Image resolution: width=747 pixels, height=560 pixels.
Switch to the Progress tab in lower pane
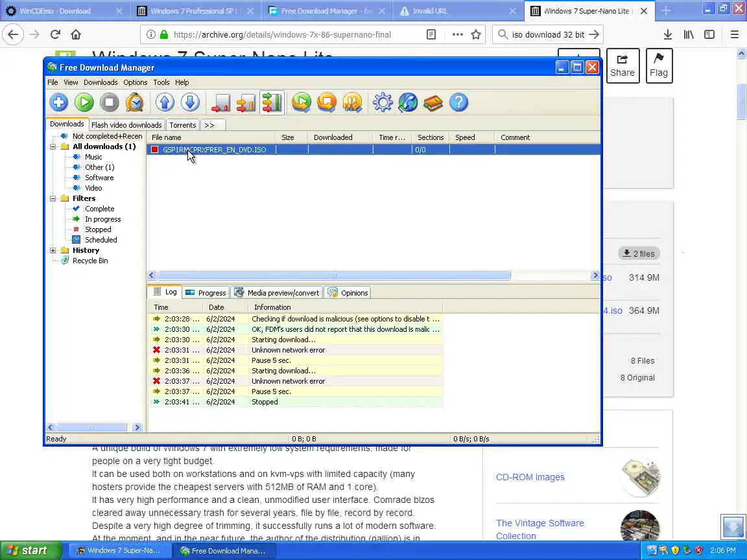(206, 293)
